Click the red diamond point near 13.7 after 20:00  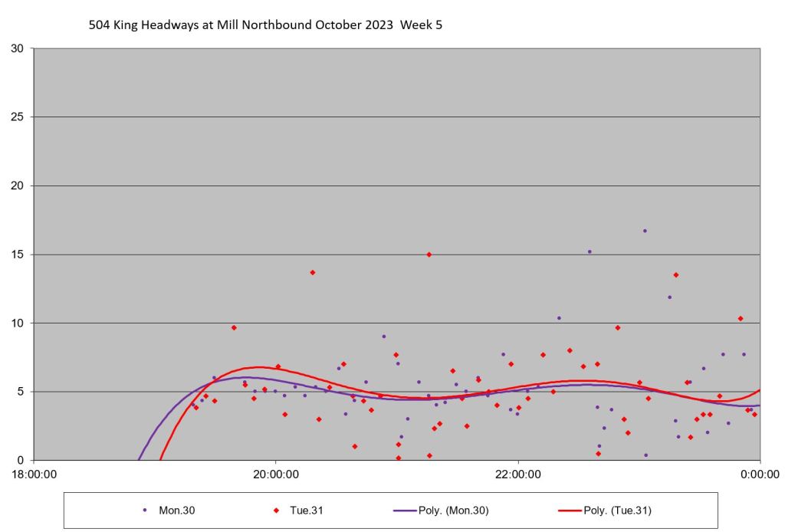click(312, 272)
